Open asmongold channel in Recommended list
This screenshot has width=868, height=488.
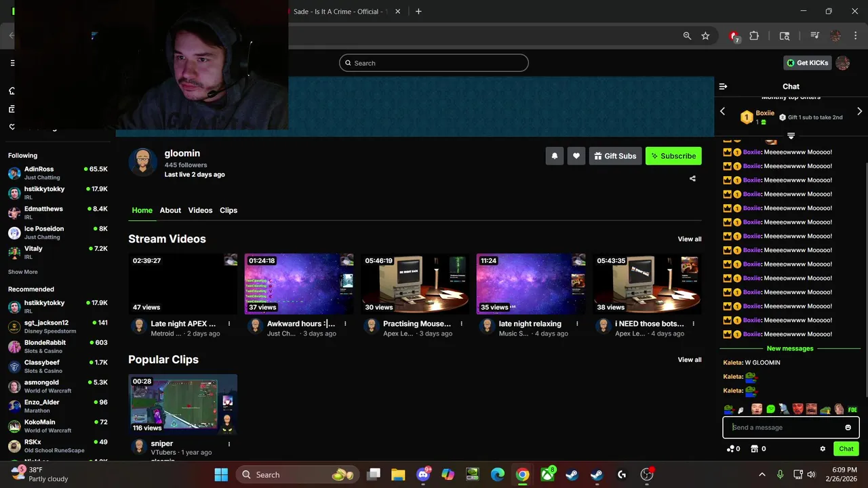pos(58,386)
